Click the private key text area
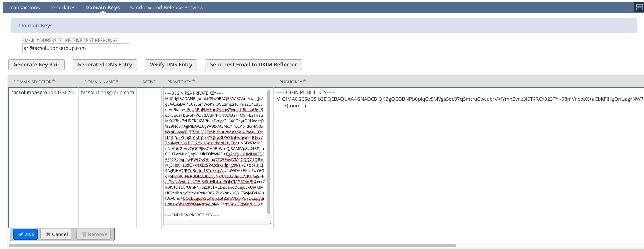 coord(215,154)
